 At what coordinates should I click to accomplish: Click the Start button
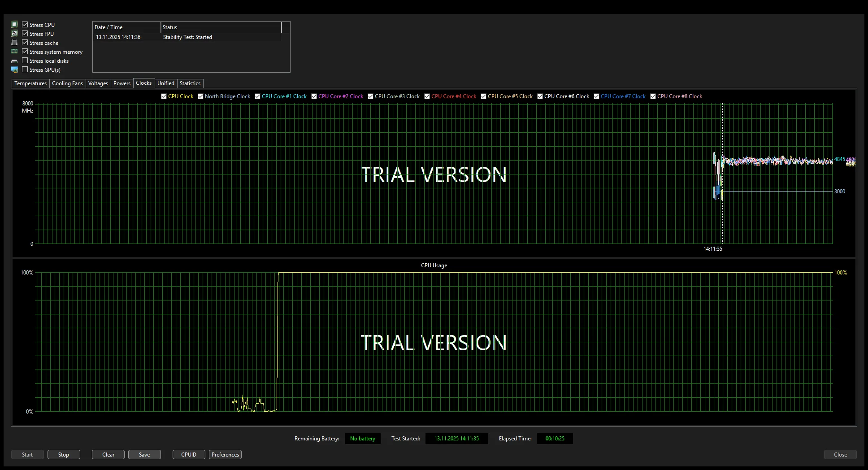(x=27, y=455)
